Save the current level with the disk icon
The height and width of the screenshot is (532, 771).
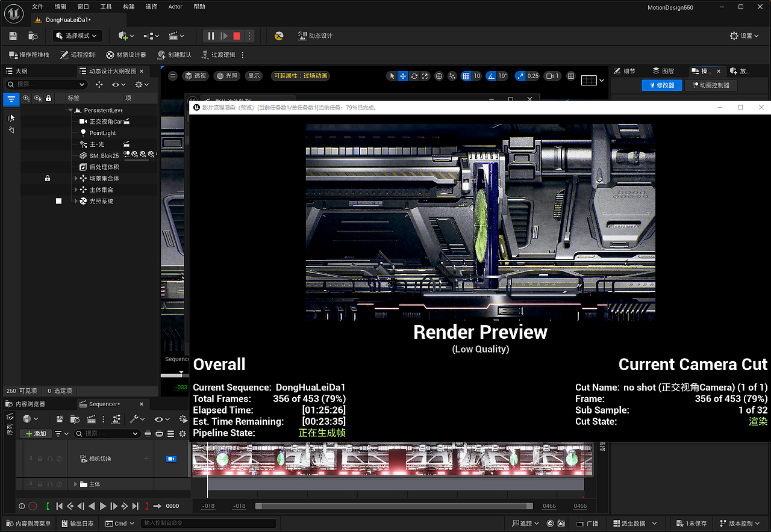click(x=13, y=36)
